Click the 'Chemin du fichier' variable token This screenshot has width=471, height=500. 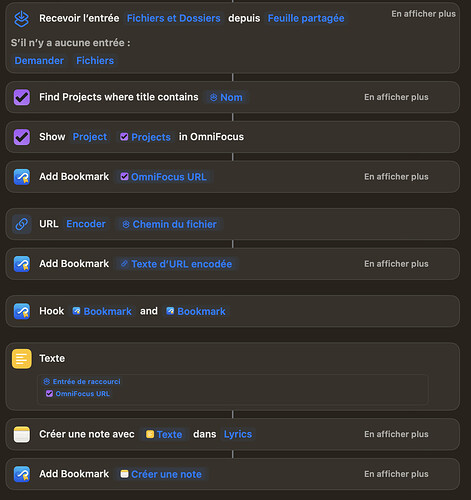click(x=170, y=224)
